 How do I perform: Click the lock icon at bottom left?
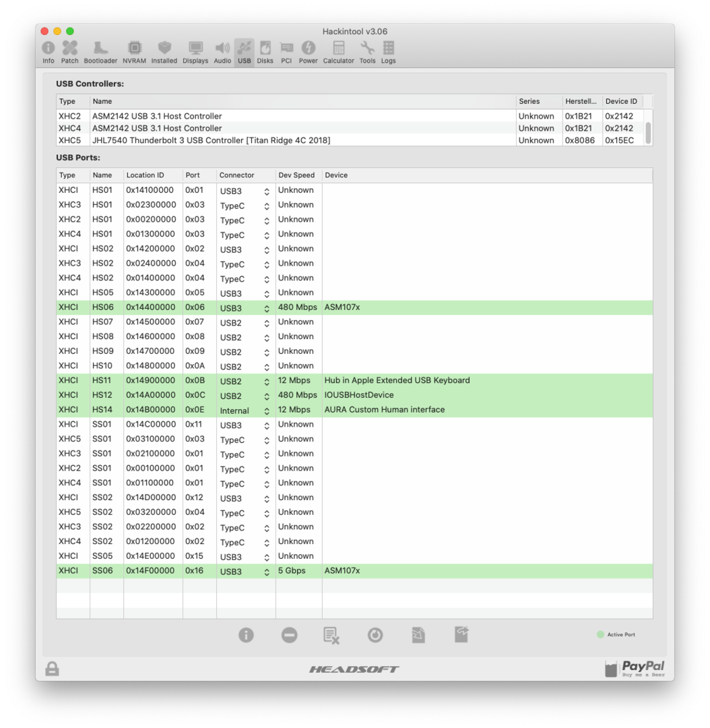tap(52, 669)
